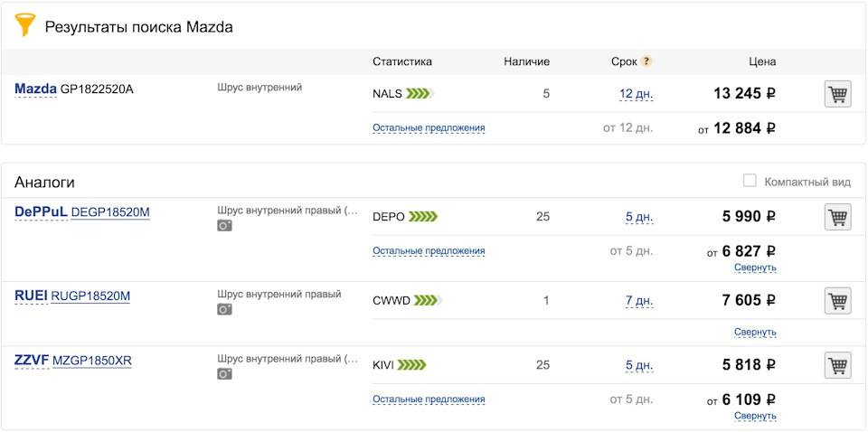Add ZZVF MZGP1850XR to cart
Screen dimensions: 868x432
837,365
